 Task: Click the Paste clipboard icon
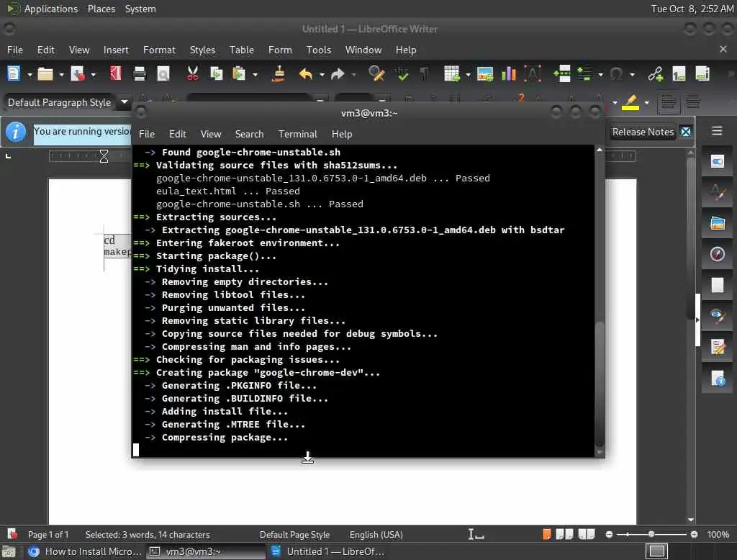(x=239, y=74)
